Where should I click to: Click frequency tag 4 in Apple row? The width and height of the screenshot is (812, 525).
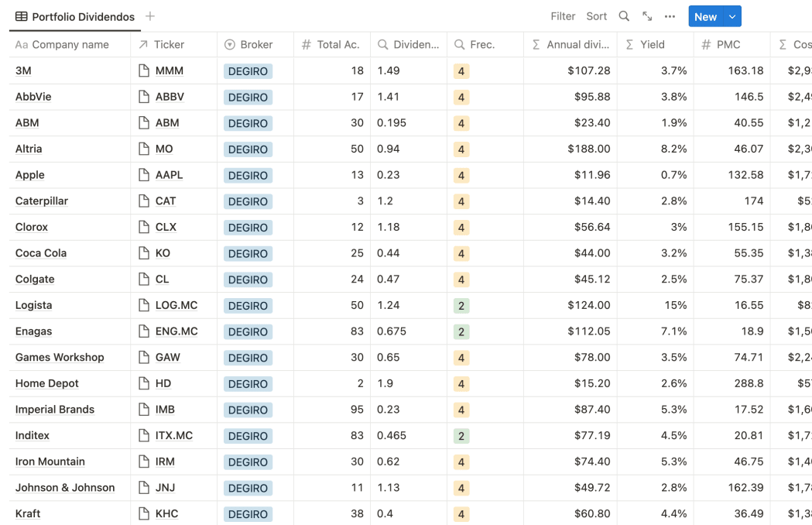(461, 175)
